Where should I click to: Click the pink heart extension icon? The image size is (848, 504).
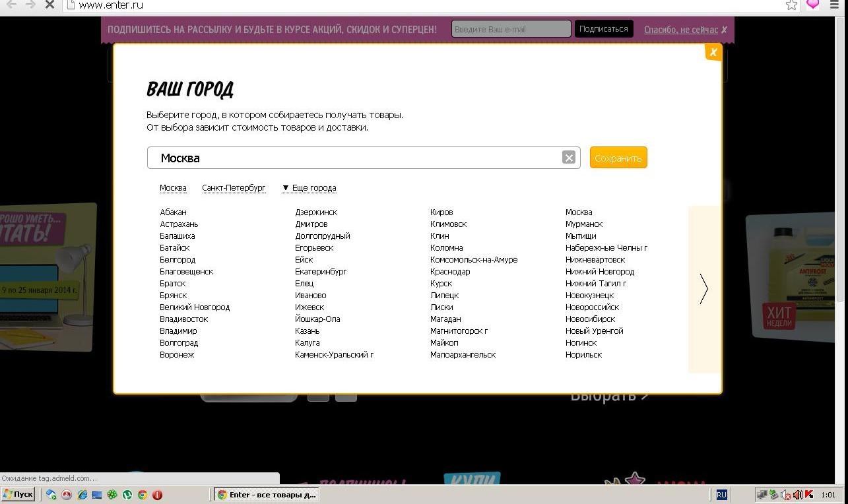(813, 5)
